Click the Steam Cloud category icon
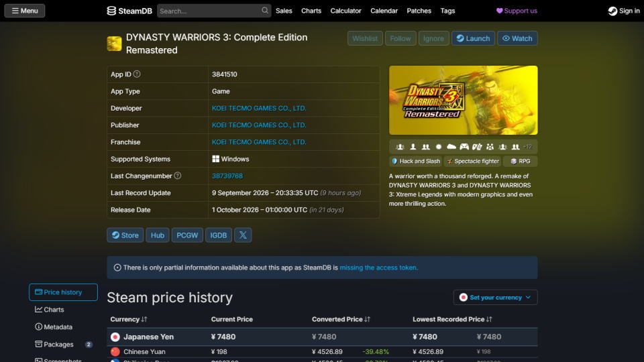This screenshot has width=644, height=362. 451,147
